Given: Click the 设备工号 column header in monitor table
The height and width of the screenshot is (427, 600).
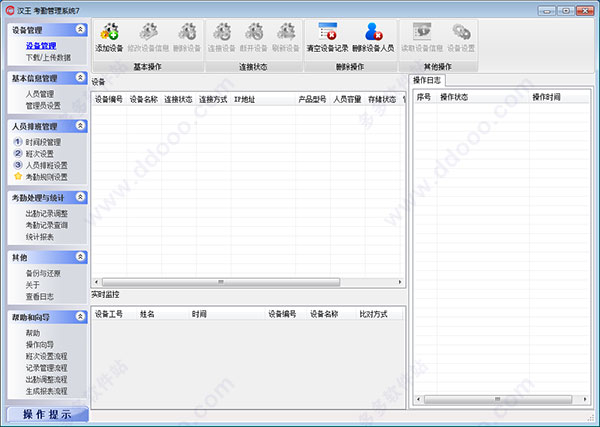Looking at the screenshot, I should pyautogui.click(x=114, y=314).
